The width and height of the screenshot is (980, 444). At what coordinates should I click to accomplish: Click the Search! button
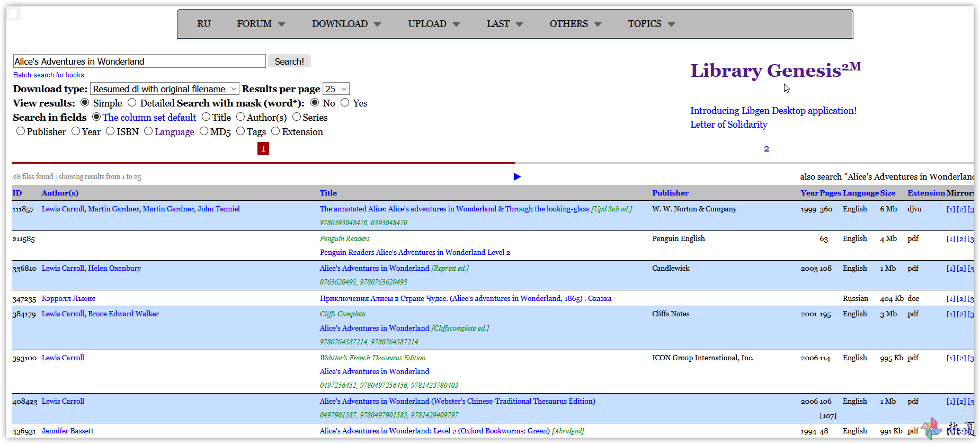coord(289,61)
